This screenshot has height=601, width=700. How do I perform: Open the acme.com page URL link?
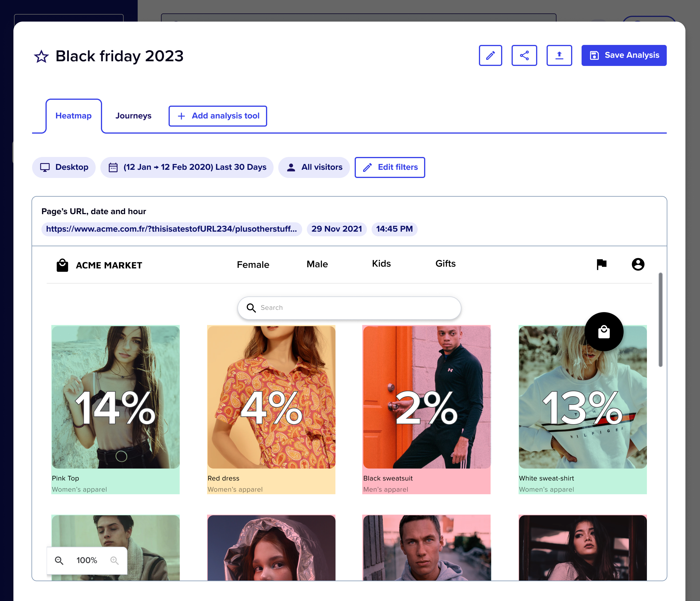[x=171, y=229]
